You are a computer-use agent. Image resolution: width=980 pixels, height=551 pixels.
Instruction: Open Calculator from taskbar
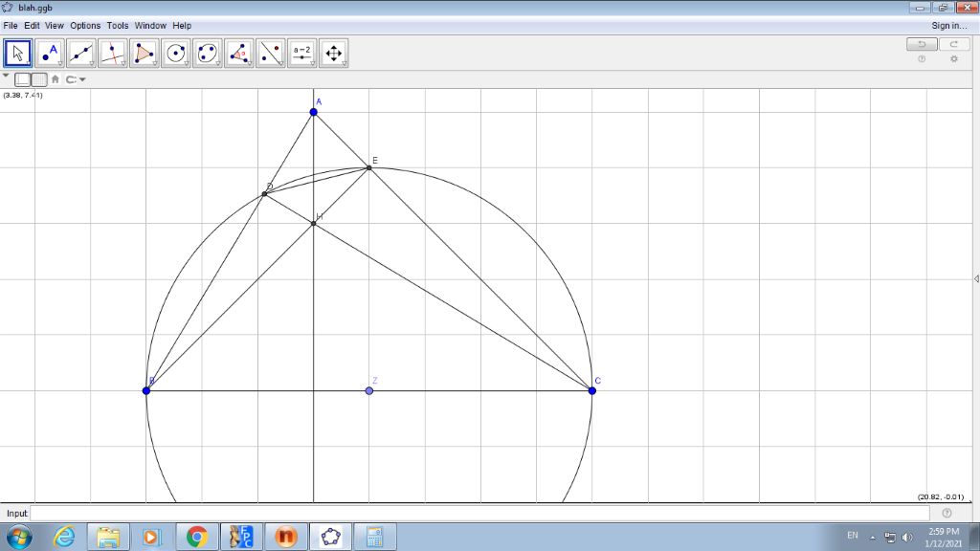pyautogui.click(x=375, y=537)
